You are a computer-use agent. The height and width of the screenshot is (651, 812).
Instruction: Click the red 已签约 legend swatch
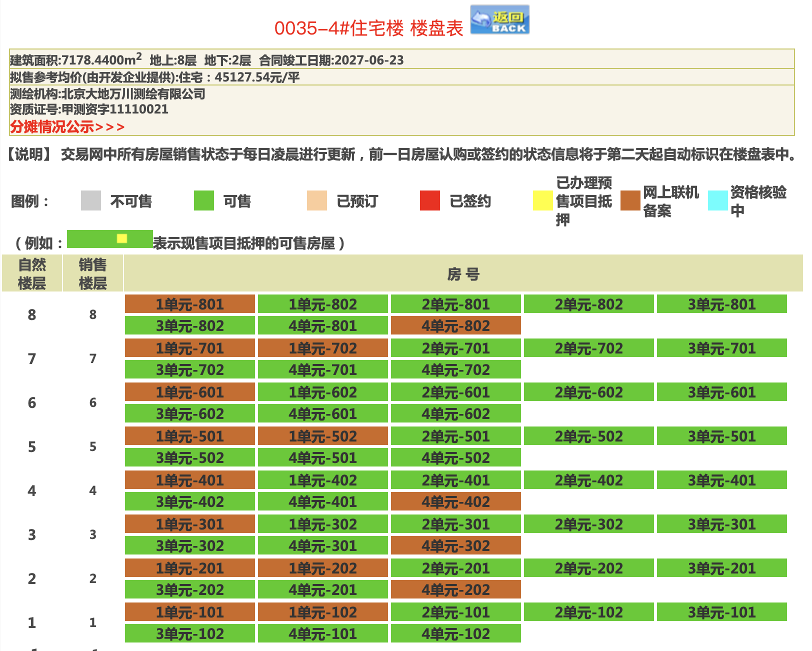(x=429, y=200)
